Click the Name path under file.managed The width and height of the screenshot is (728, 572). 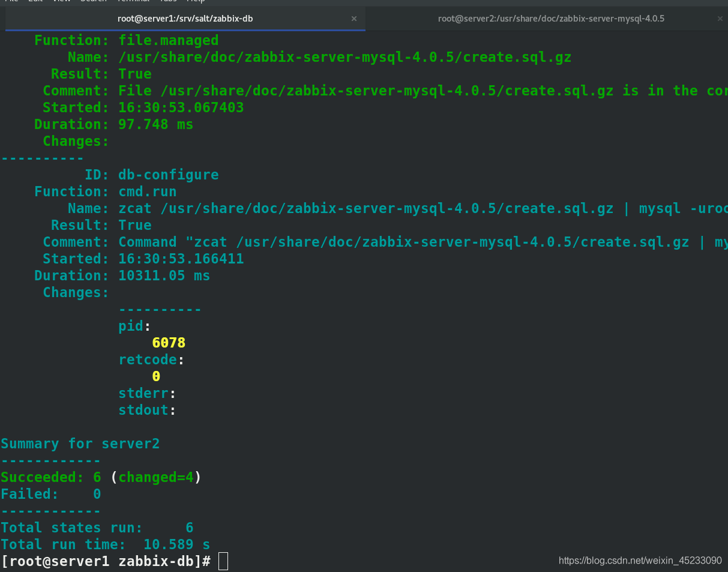tap(345, 57)
